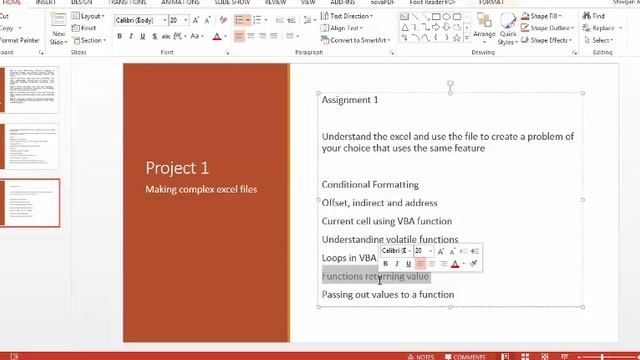
Task: Toggle Strikethrough in ribbon
Action: coord(166,36)
